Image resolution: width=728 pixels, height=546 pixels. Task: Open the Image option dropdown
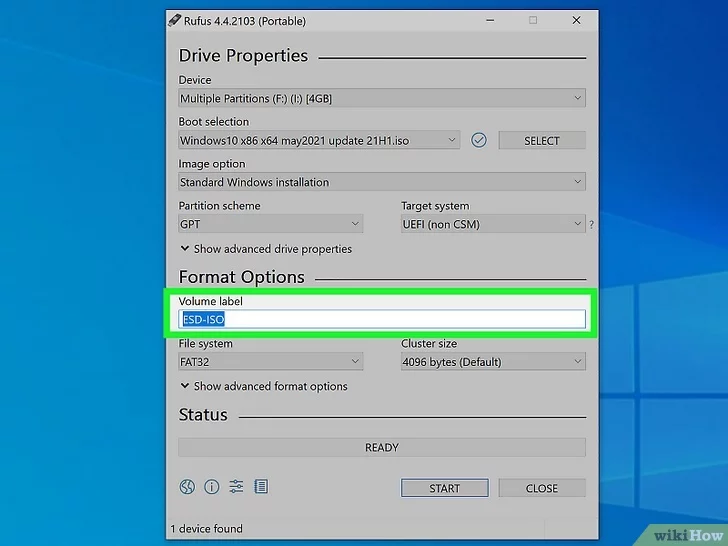tap(382, 182)
